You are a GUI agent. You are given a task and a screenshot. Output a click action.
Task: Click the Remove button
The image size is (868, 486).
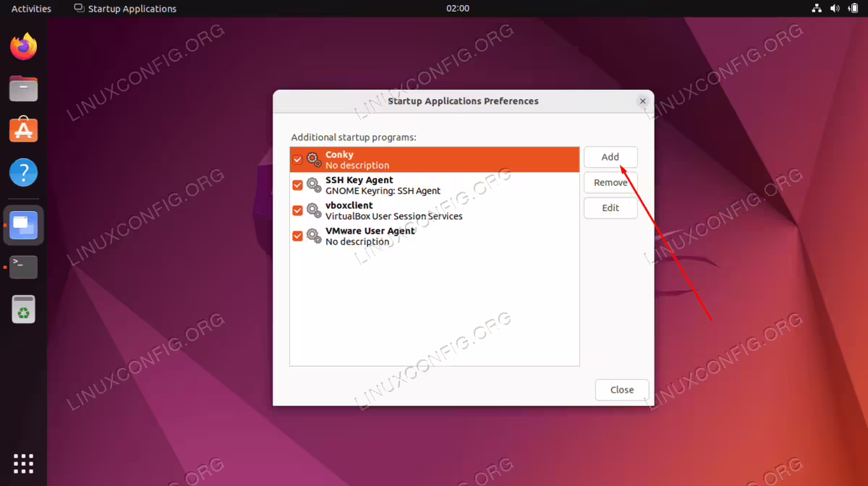coord(610,182)
